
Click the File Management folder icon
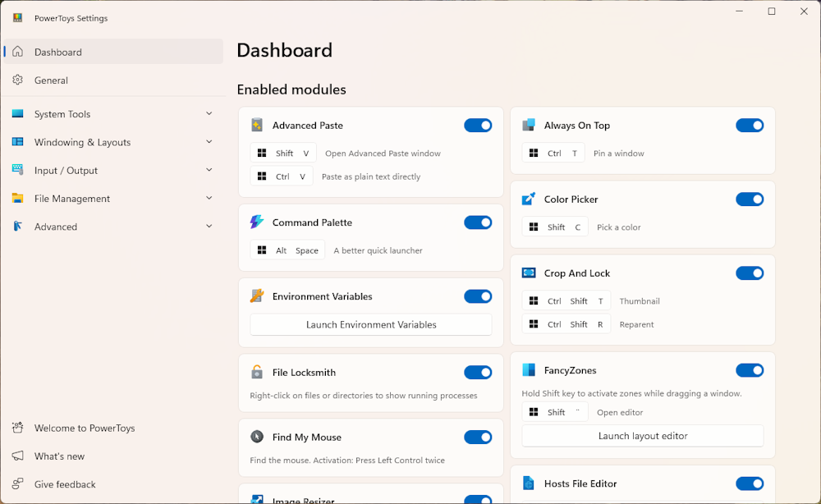click(18, 198)
